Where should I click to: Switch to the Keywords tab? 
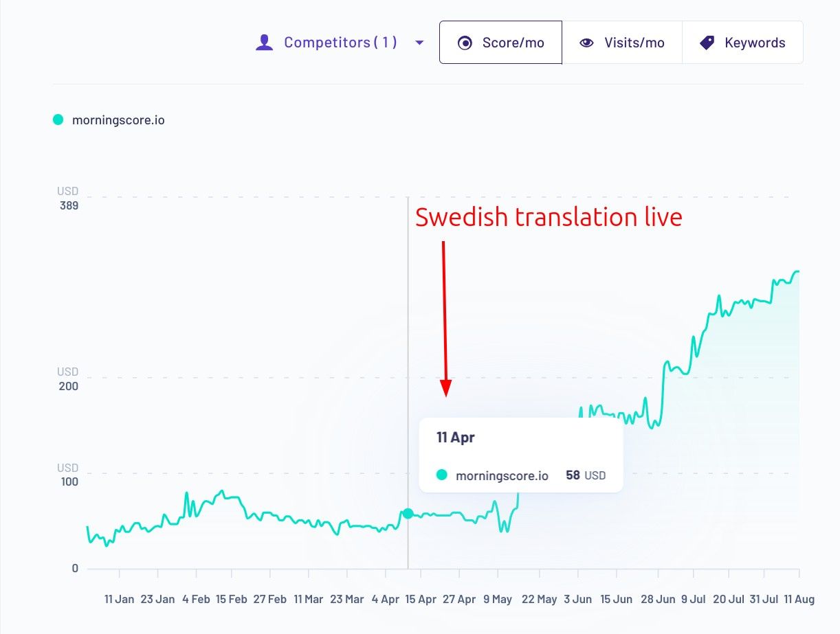(742, 43)
